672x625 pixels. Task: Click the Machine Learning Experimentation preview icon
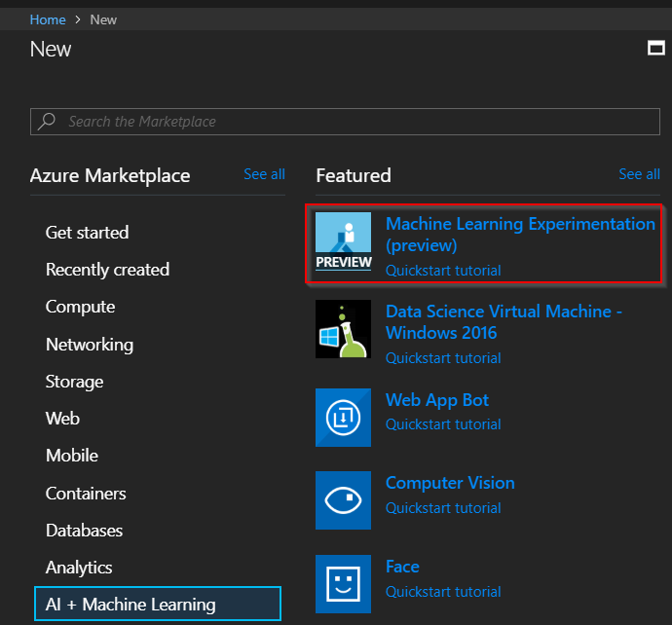tap(343, 241)
